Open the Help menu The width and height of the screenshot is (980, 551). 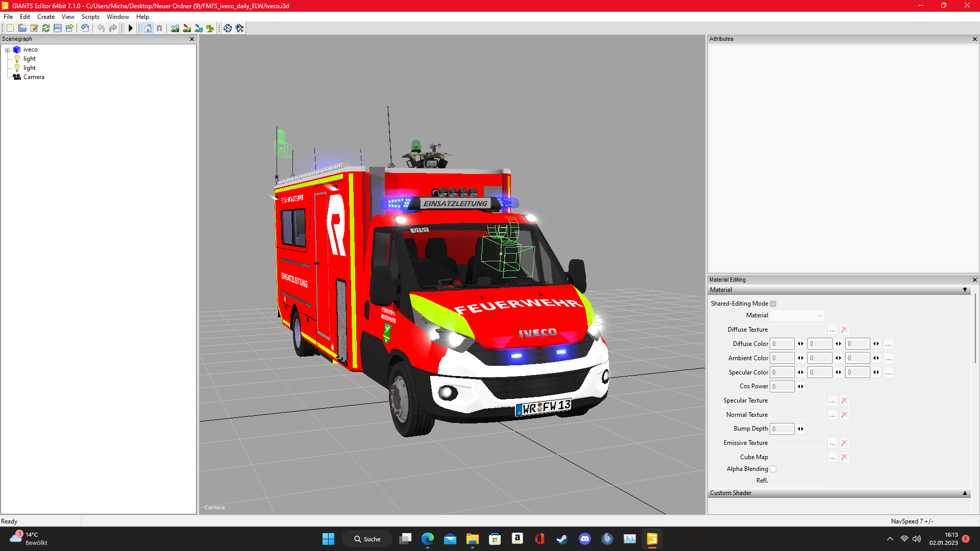pos(142,17)
